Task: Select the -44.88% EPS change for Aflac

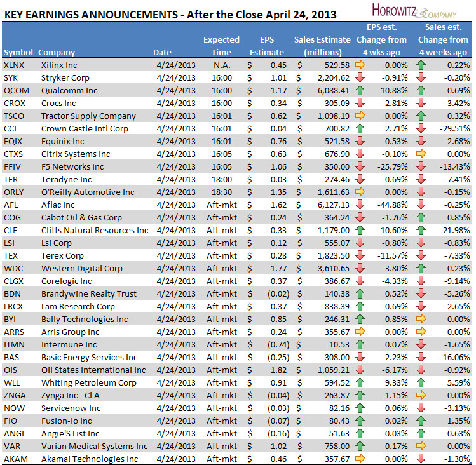Action: coord(393,205)
